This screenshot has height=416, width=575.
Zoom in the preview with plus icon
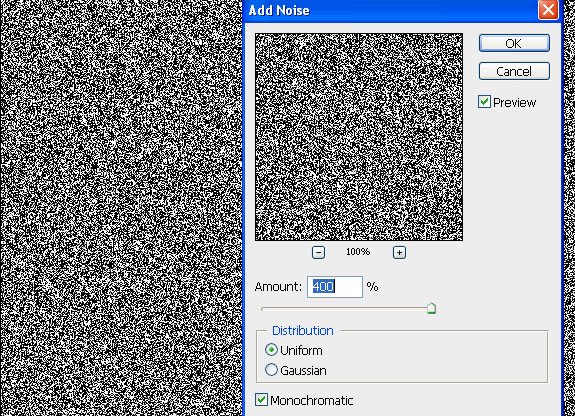(x=399, y=252)
